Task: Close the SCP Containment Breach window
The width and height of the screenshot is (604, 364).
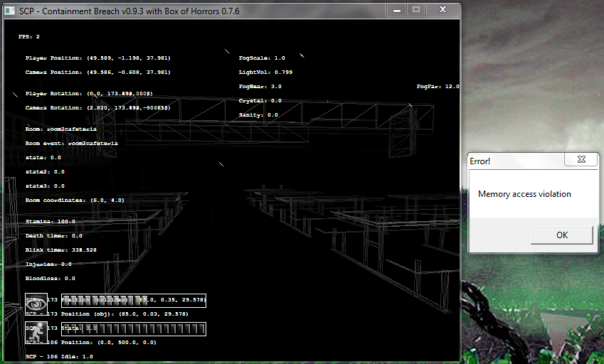Action: click(443, 10)
